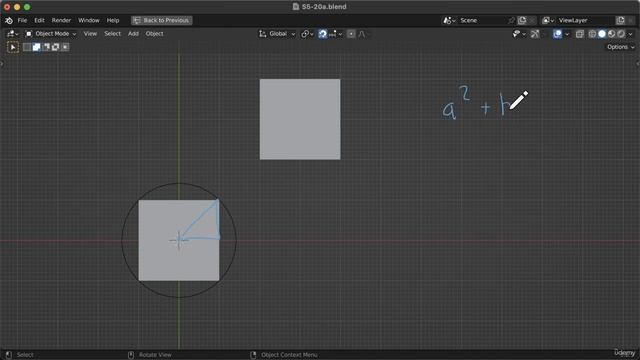
Task: Open the File menu
Action: coord(22,20)
